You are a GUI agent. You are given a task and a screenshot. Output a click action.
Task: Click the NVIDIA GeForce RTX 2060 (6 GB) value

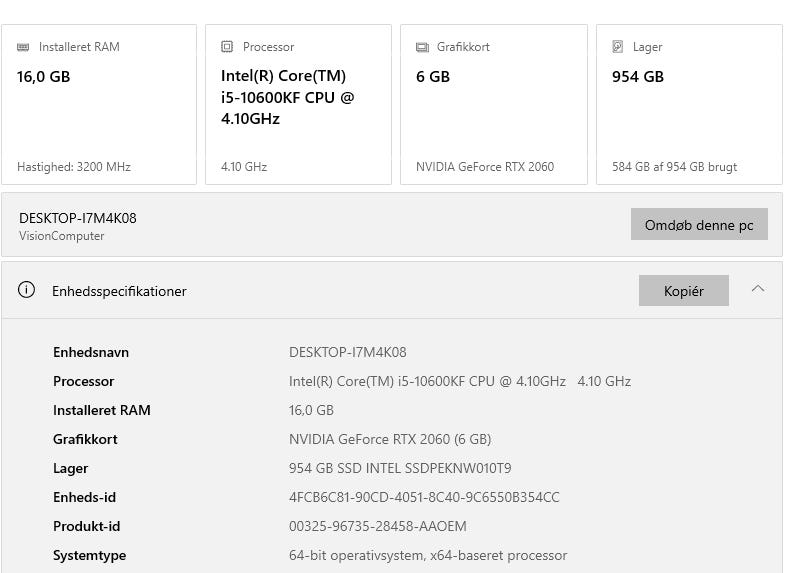(x=389, y=439)
